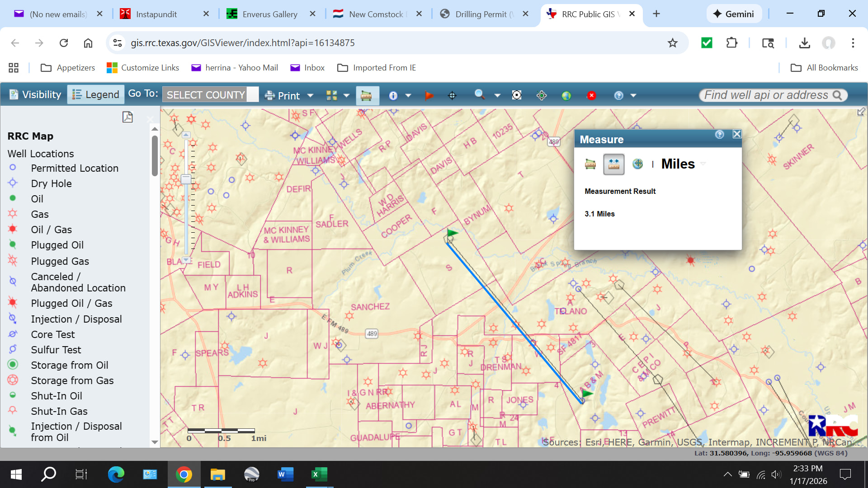Choose the Location measurement globe icon
Viewport: 868px width, 488px height.
tap(637, 164)
